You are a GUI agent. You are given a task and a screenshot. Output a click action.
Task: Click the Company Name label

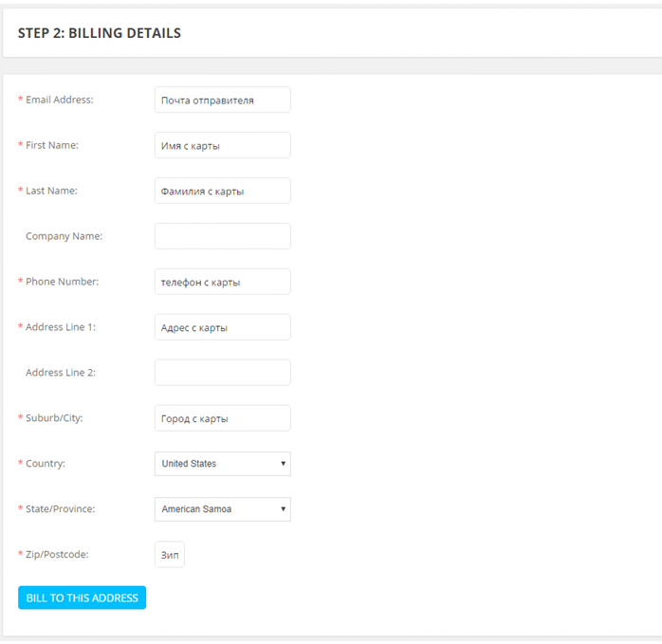[x=64, y=236]
